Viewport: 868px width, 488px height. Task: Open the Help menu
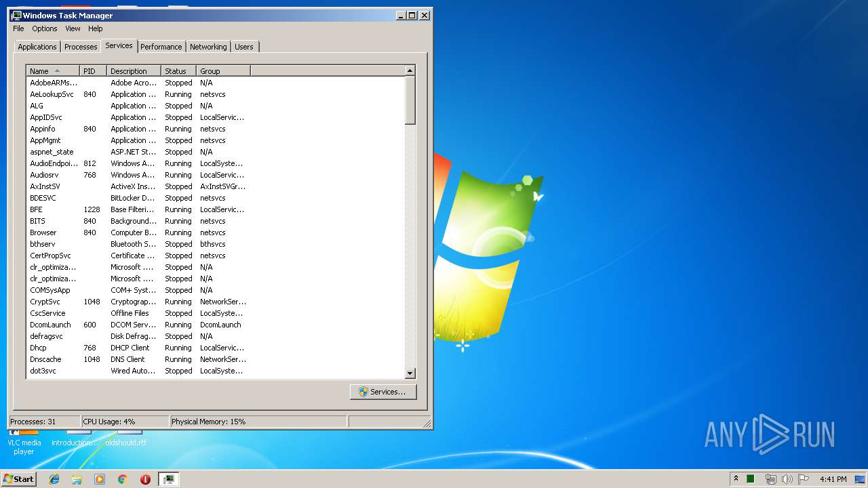point(96,28)
